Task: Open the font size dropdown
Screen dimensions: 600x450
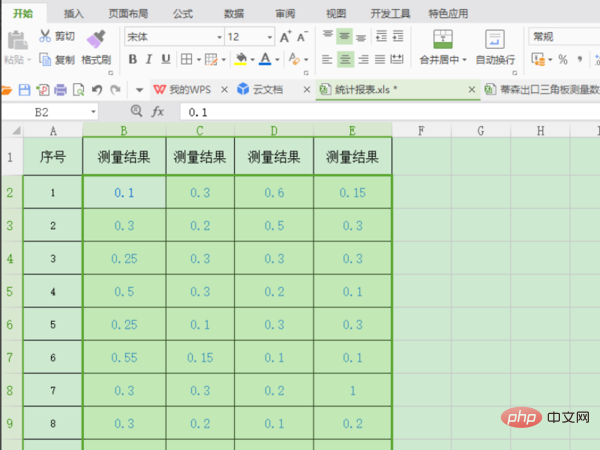Action: (x=270, y=37)
